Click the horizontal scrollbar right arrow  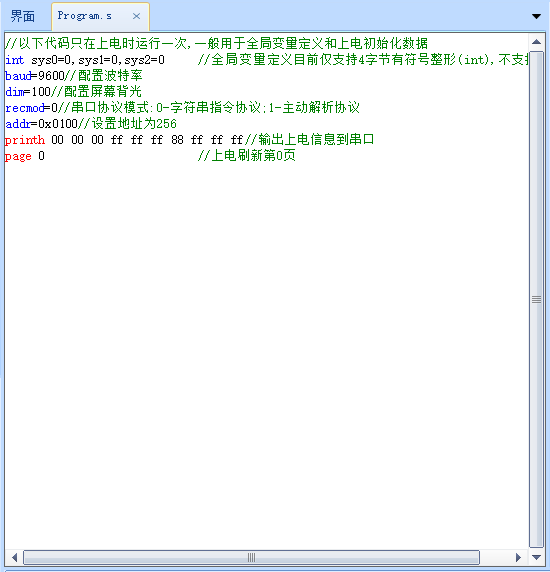518,557
